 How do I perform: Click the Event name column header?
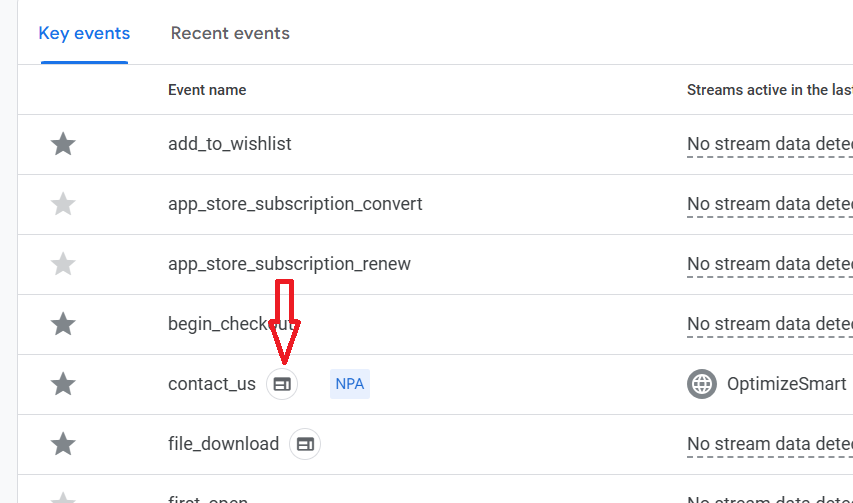tap(207, 90)
